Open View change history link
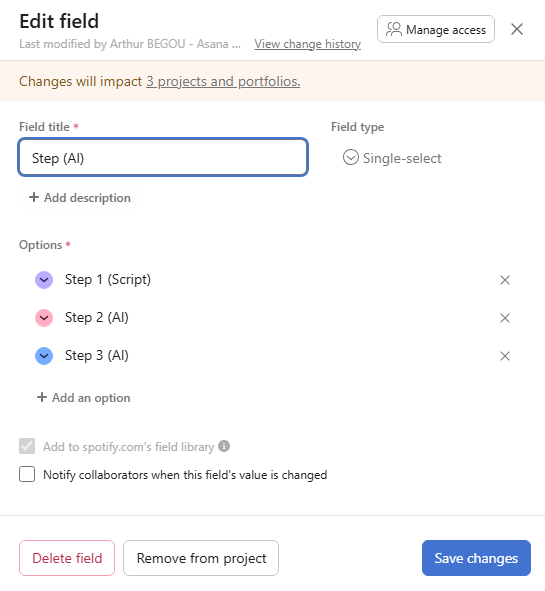The width and height of the screenshot is (545, 591). coord(308,44)
